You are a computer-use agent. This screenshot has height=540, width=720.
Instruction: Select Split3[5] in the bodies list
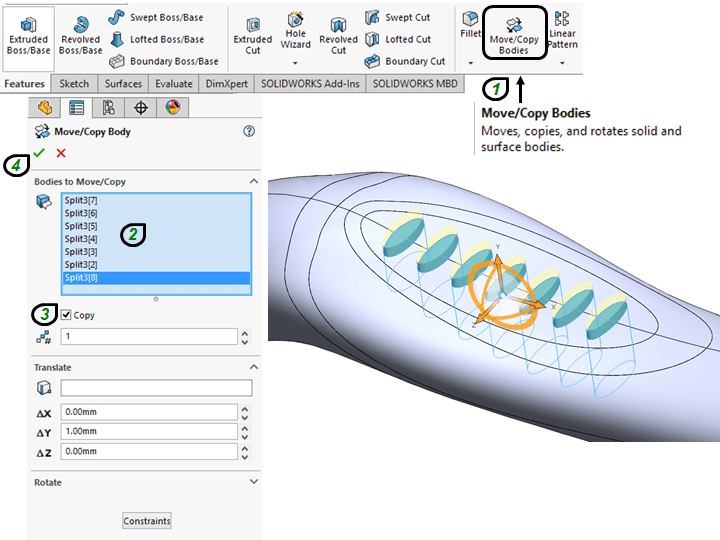(81, 227)
